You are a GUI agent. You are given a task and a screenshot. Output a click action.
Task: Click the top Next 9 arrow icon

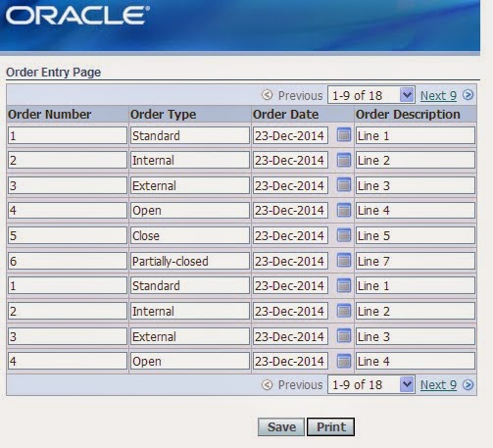click(468, 95)
